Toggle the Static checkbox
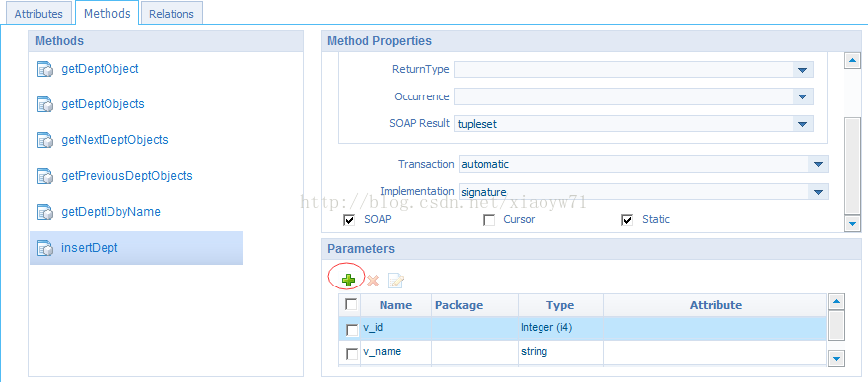Image resolution: width=868 pixels, height=382 pixels. [627, 220]
